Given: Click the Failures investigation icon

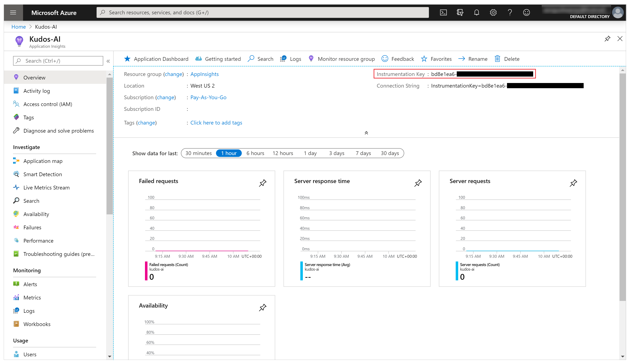Looking at the screenshot, I should click(16, 227).
